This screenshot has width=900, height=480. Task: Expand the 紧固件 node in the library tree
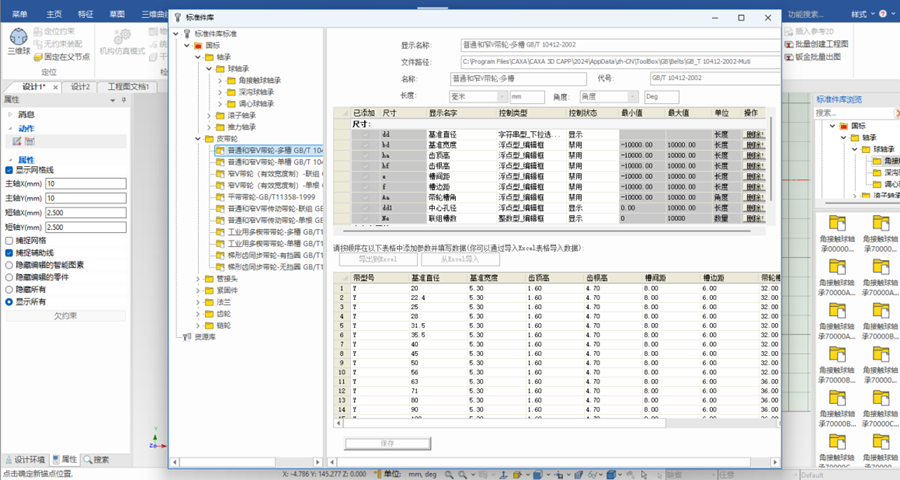(198, 291)
